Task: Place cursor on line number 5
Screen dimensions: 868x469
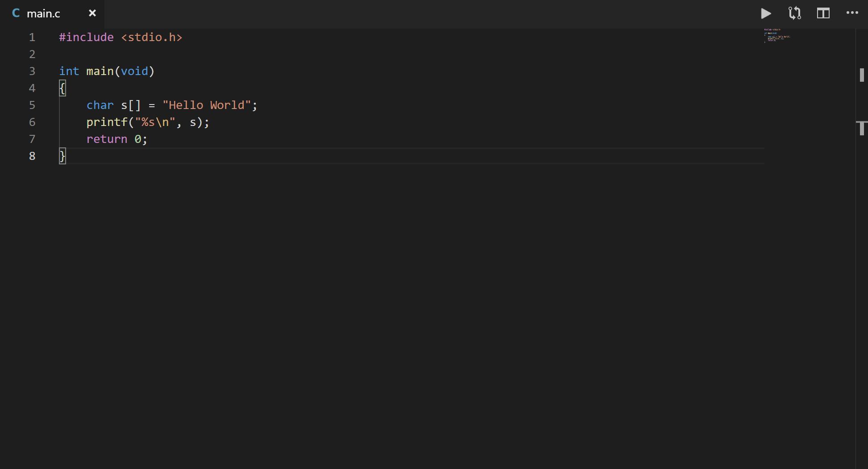Action: click(32, 105)
